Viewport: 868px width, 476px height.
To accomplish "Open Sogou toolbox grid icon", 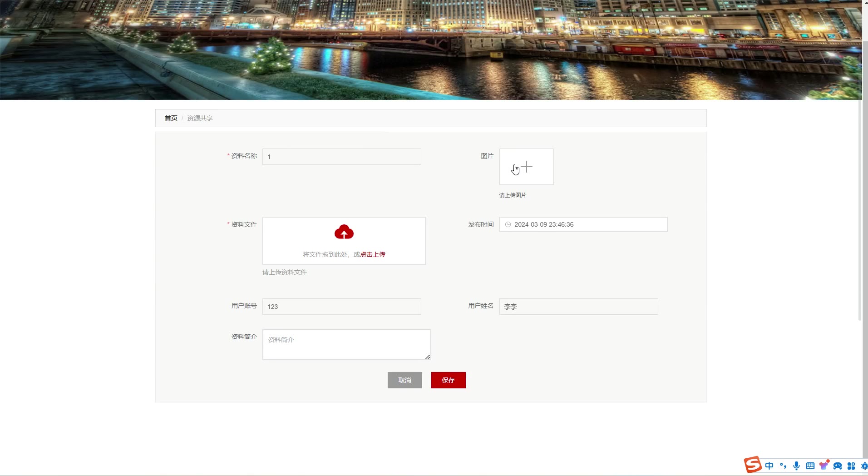I will pyautogui.click(x=851, y=466).
